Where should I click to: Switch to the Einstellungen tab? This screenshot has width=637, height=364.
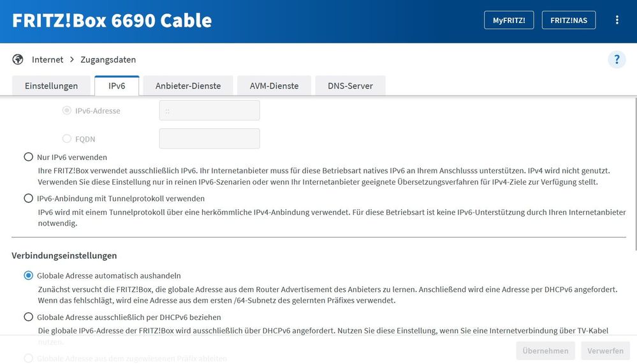(x=51, y=85)
